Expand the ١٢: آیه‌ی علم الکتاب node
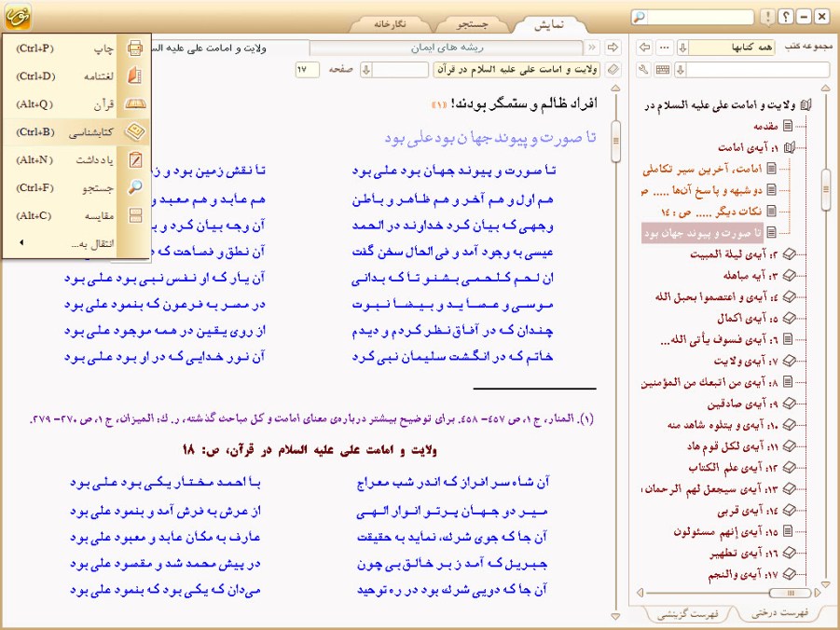This screenshot has width=840, height=630. click(x=789, y=468)
